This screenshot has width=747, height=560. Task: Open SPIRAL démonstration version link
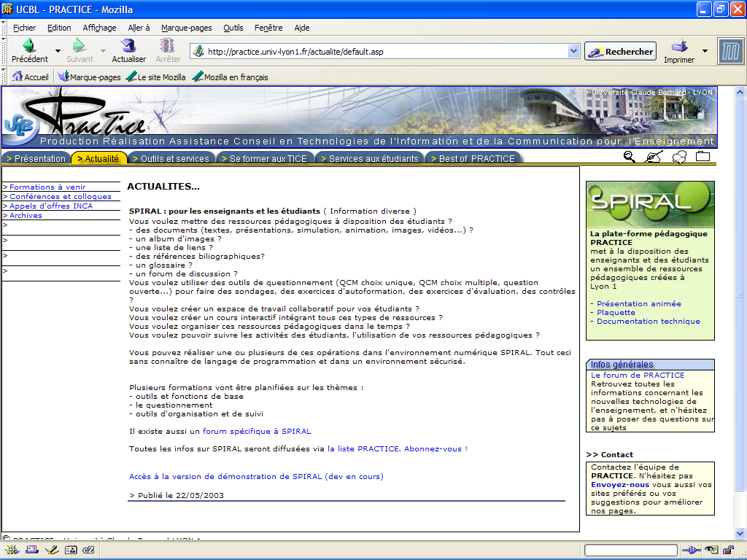coord(256,476)
